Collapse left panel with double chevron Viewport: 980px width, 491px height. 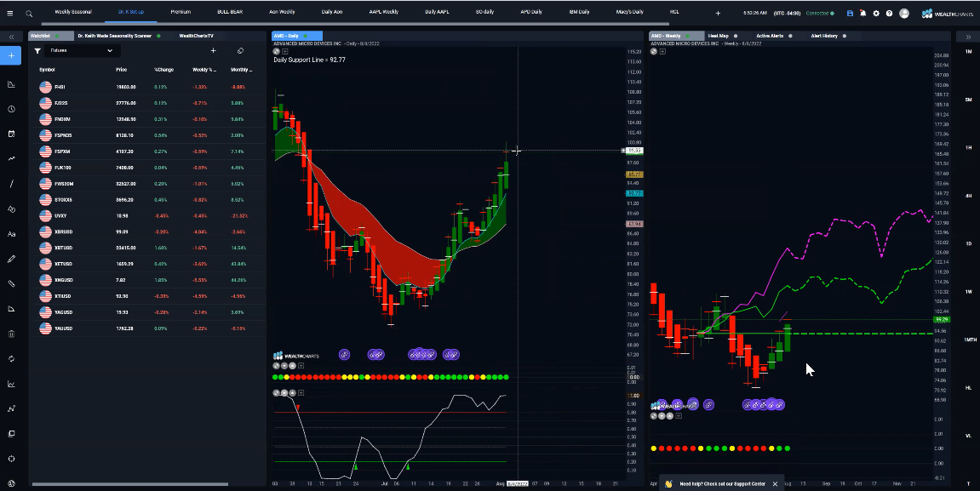click(x=10, y=37)
